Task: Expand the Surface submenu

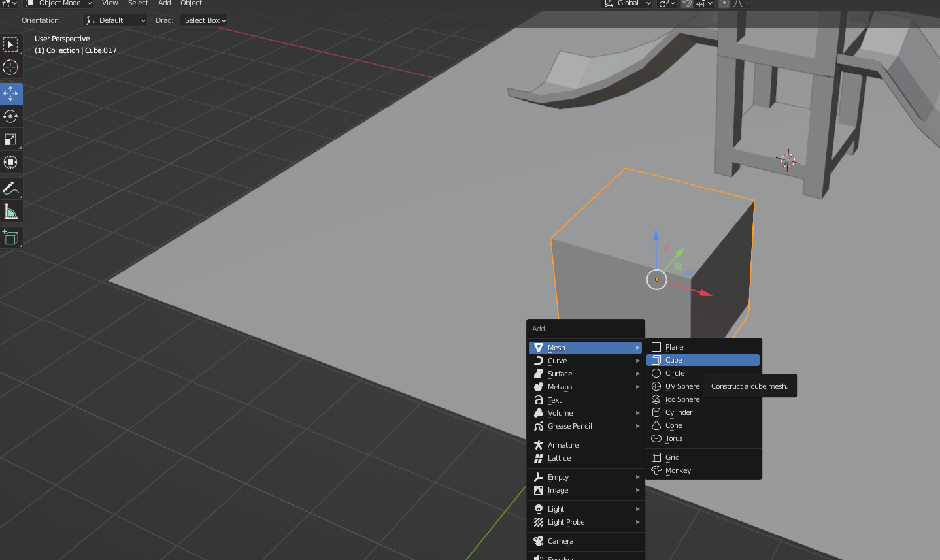Action: 586,374
